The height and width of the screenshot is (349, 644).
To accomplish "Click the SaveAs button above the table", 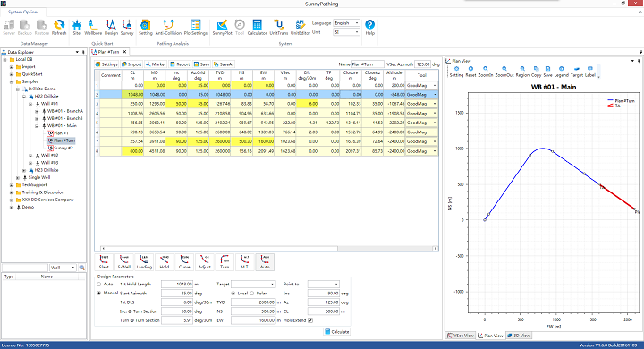I will coord(223,64).
